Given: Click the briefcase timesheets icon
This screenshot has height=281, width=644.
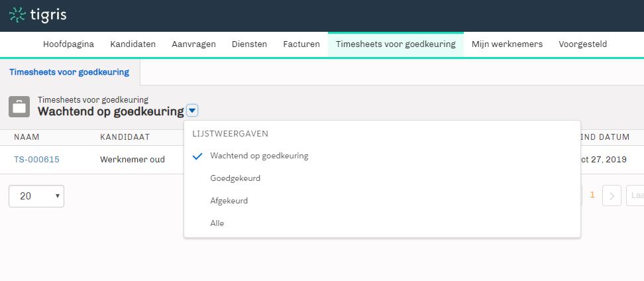Looking at the screenshot, I should (19, 107).
